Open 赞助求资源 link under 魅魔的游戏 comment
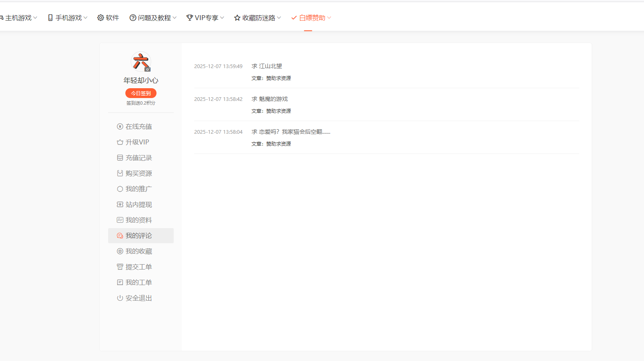The width and height of the screenshot is (644, 361). pyautogui.click(x=279, y=111)
